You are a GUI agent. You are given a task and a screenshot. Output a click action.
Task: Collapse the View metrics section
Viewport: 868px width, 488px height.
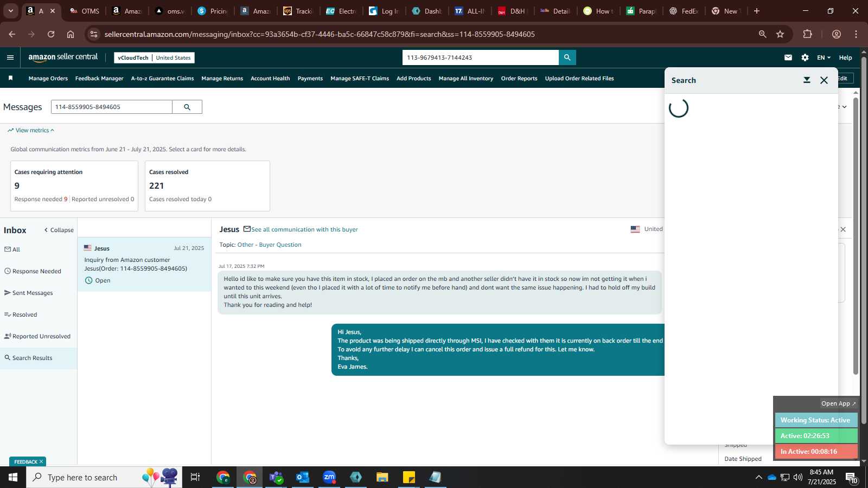(31, 130)
